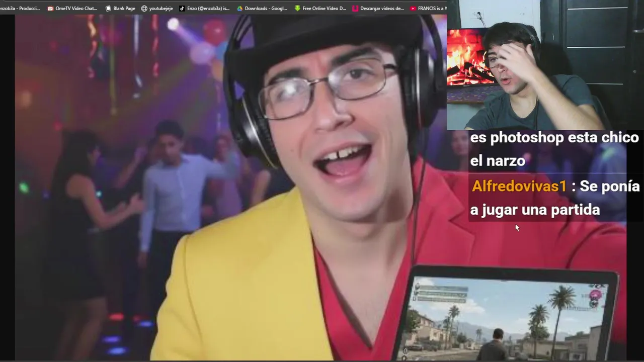644x362 pixels.
Task: Click the Alfredovivas1 username in chat
Action: pos(519,187)
